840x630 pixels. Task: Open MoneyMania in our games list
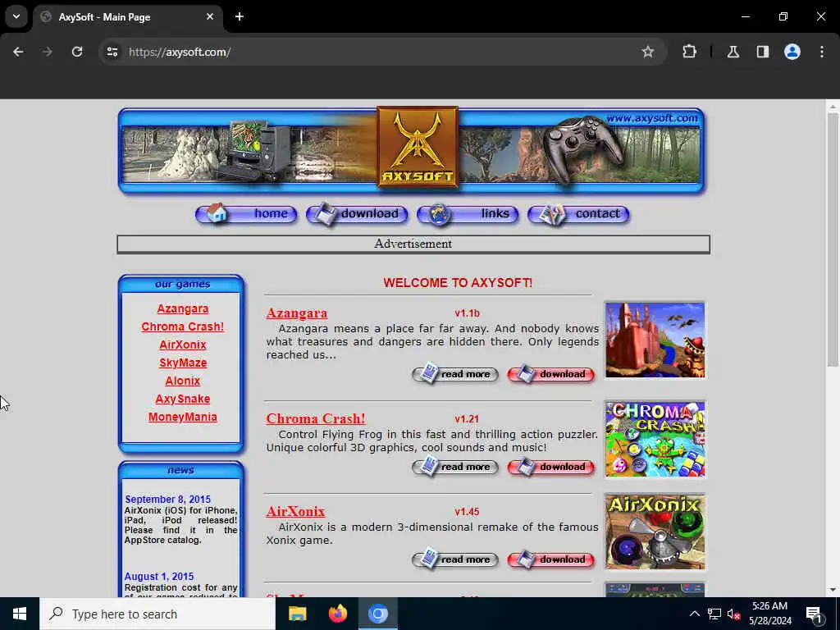click(183, 417)
